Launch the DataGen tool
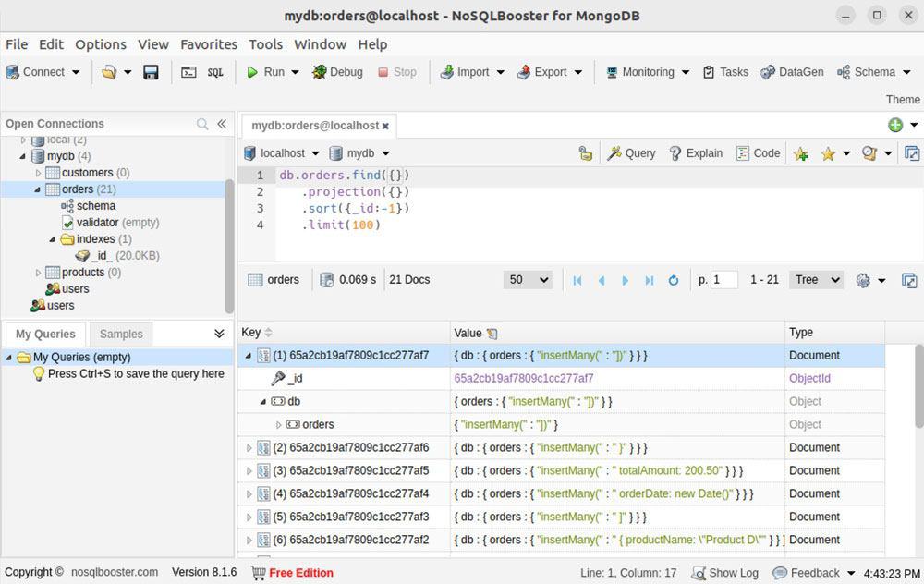 click(792, 72)
